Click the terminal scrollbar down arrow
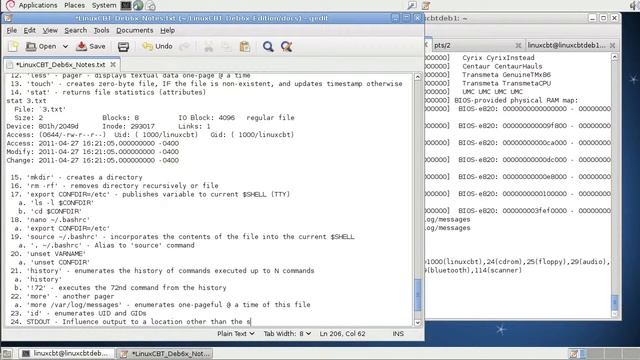The image size is (640, 360). tap(615, 314)
